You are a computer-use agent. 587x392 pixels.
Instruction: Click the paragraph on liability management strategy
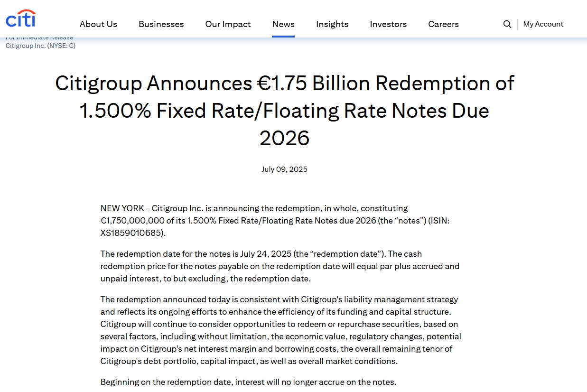281,330
